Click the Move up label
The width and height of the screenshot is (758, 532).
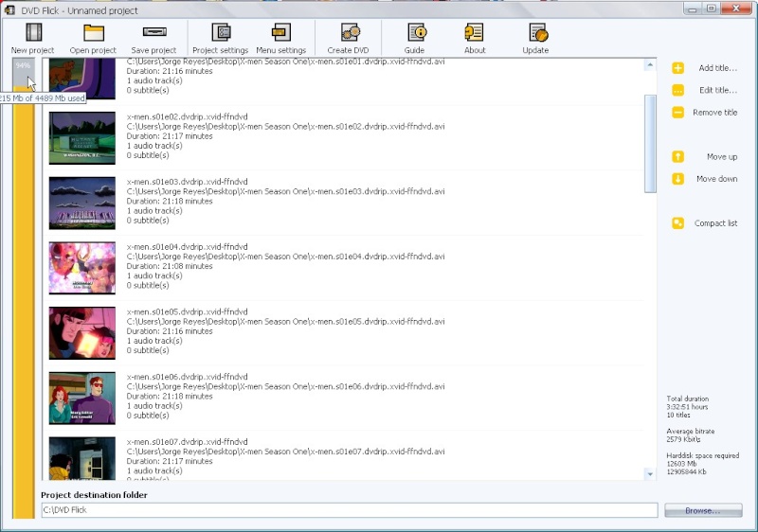(x=722, y=157)
